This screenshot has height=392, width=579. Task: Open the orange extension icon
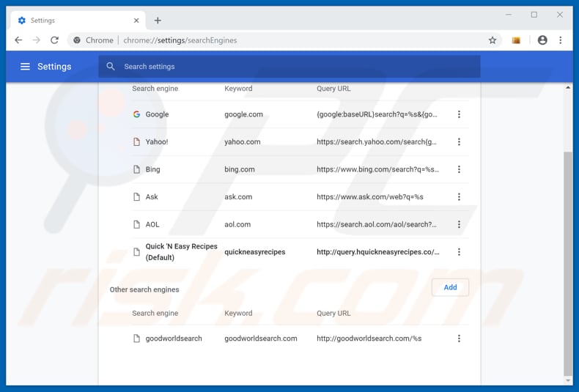516,40
